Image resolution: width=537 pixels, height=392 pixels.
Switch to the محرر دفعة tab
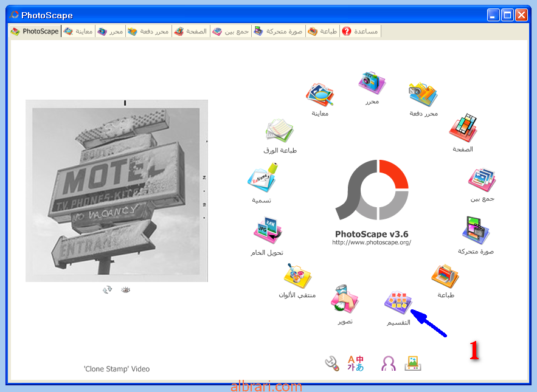coord(148,31)
